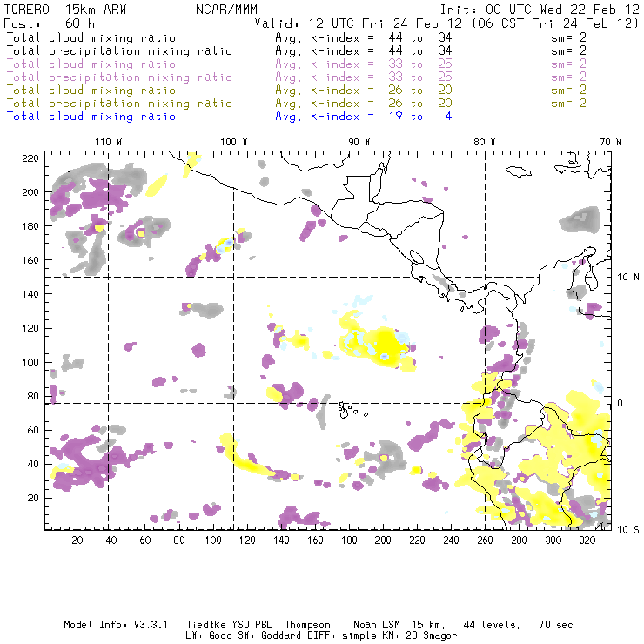Click the blue "Avg. k-index = 19 to 4" text
Image resolution: width=644 pixels, height=644 pixels.
[x=364, y=117]
